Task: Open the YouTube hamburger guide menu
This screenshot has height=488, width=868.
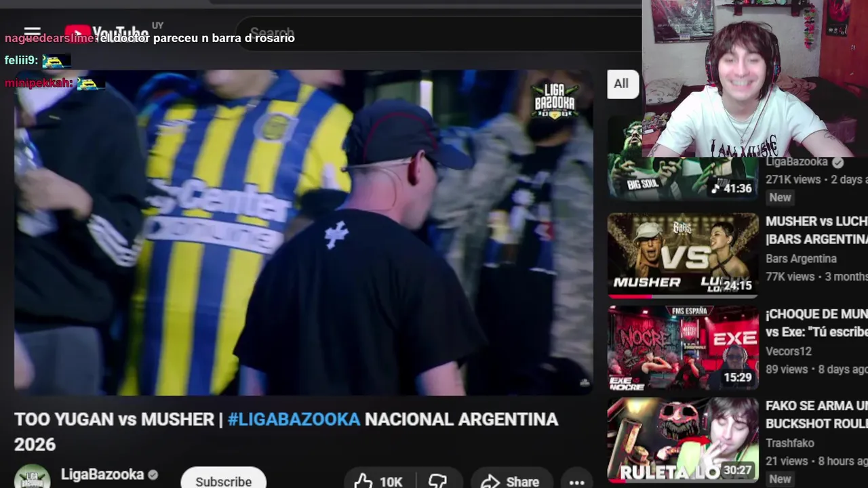Action: click(32, 32)
